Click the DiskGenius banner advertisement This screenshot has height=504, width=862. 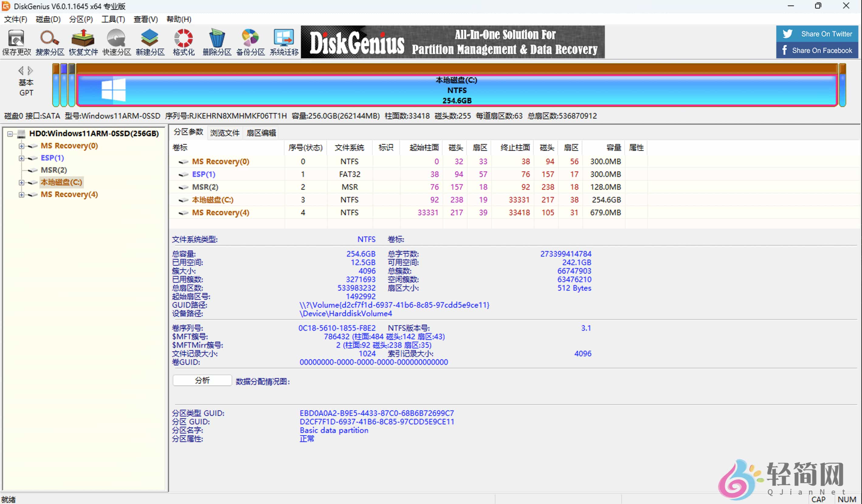point(453,42)
